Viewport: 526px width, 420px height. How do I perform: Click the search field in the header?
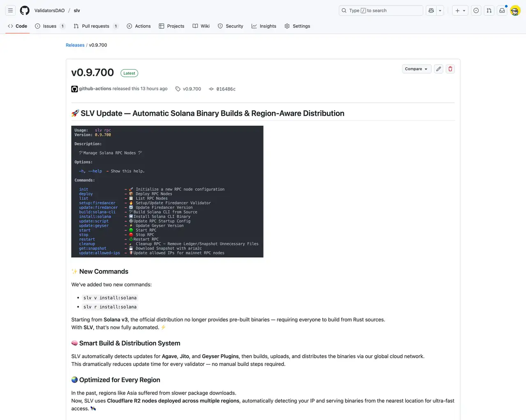tap(380, 10)
